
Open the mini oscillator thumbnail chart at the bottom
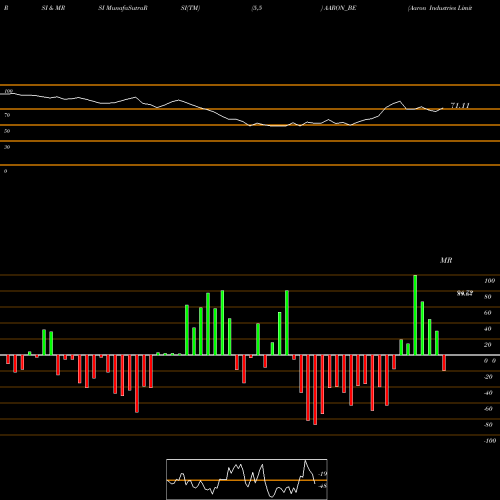tap(247, 479)
